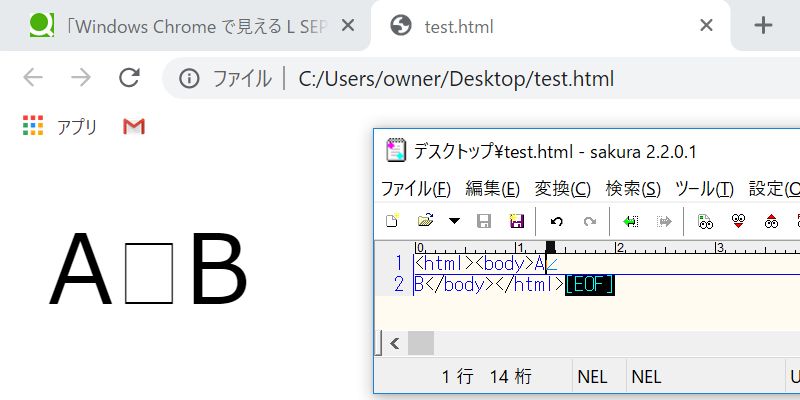
Task: Click the B</body></html> text on line 2
Action: tap(489, 285)
